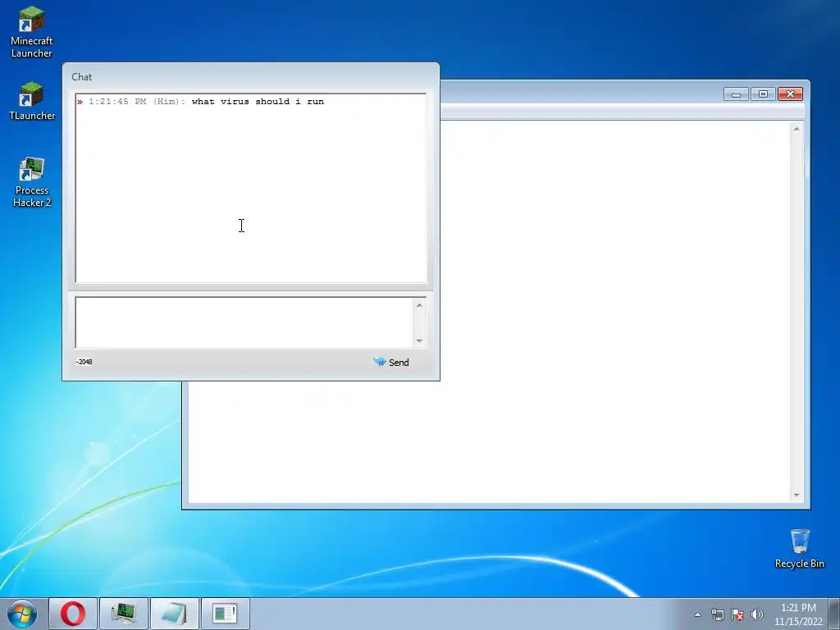Close the background window
Image resolution: width=840 pixels, height=630 pixels.
click(790, 94)
